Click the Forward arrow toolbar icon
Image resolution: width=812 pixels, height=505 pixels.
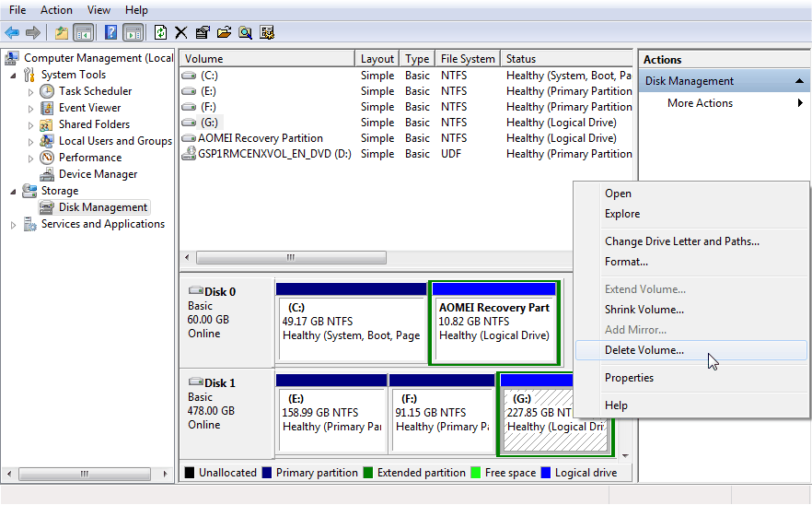(x=33, y=32)
